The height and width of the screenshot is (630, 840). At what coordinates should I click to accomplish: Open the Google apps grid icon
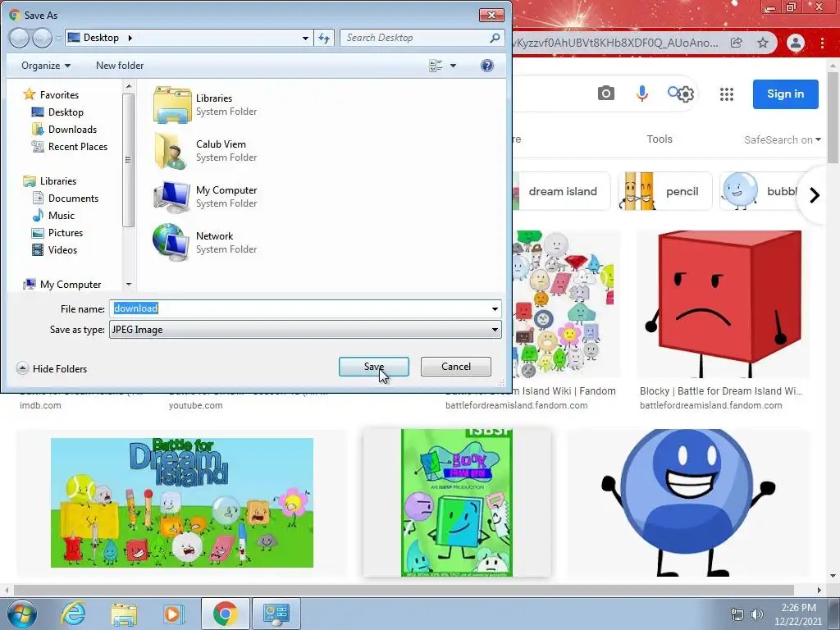[727, 94]
